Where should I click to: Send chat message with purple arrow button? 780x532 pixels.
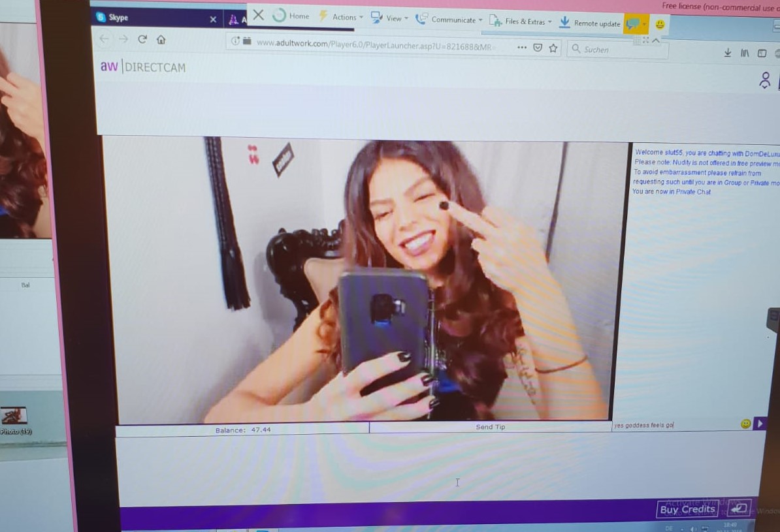pos(760,424)
